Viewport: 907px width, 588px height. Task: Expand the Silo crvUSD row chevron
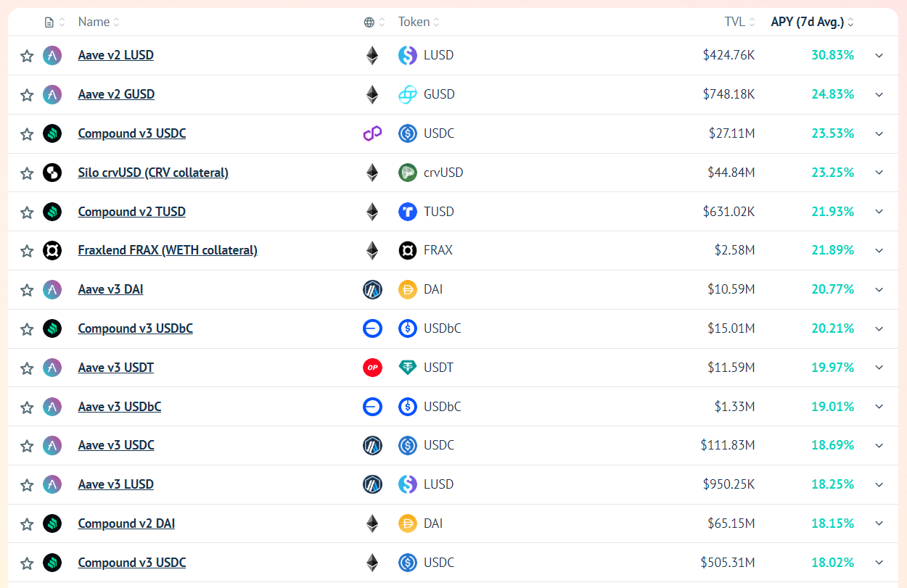[879, 173]
